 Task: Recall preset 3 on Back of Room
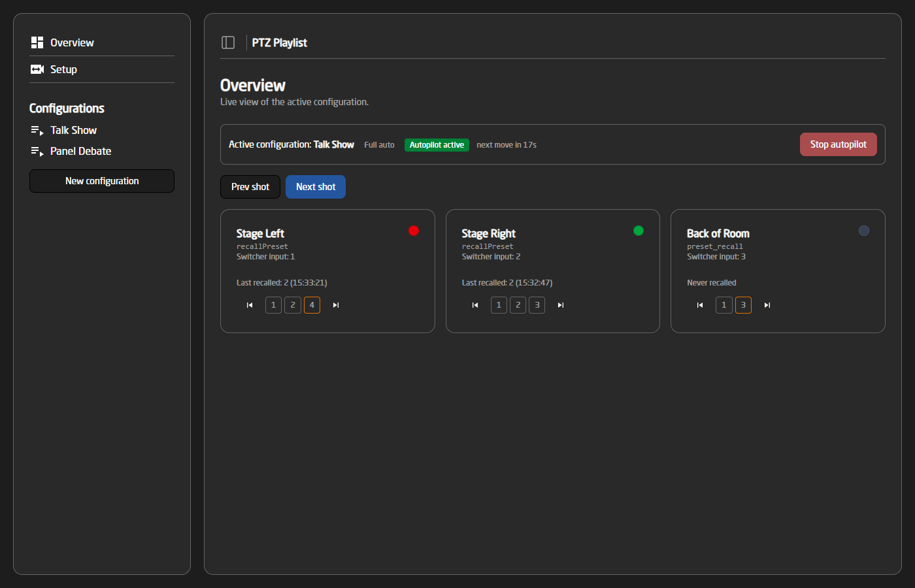(743, 305)
